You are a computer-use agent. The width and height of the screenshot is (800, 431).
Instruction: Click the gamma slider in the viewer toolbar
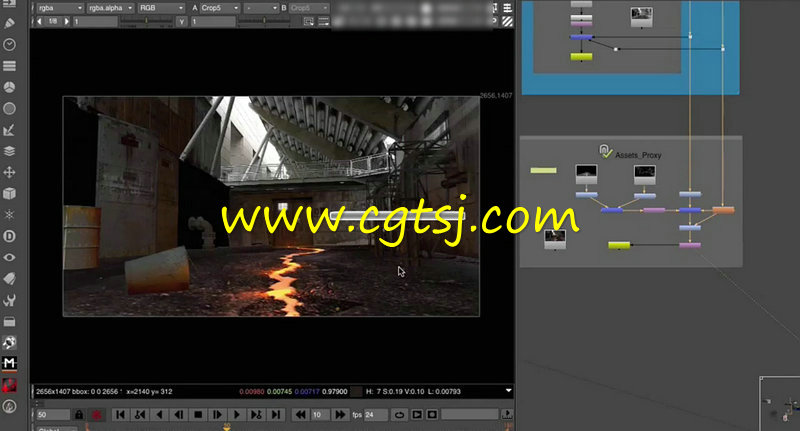point(264,21)
